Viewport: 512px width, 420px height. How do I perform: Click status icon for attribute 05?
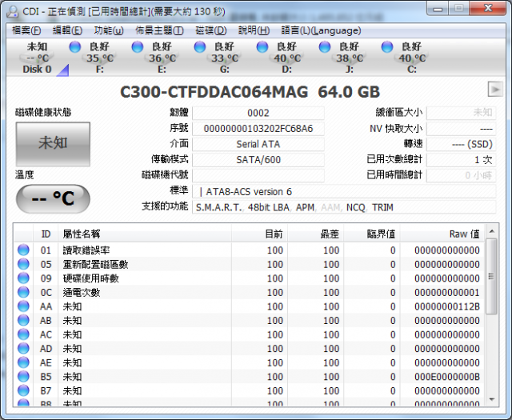pos(23,264)
